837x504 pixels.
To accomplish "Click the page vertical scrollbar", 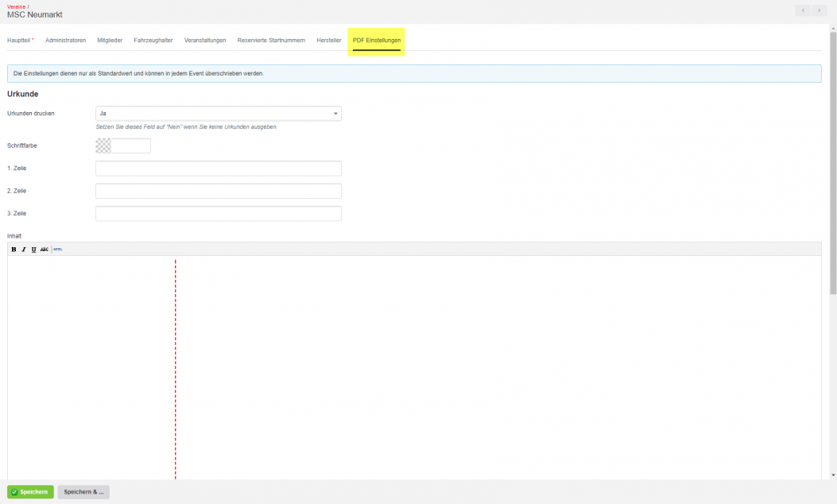I will point(833,163).
